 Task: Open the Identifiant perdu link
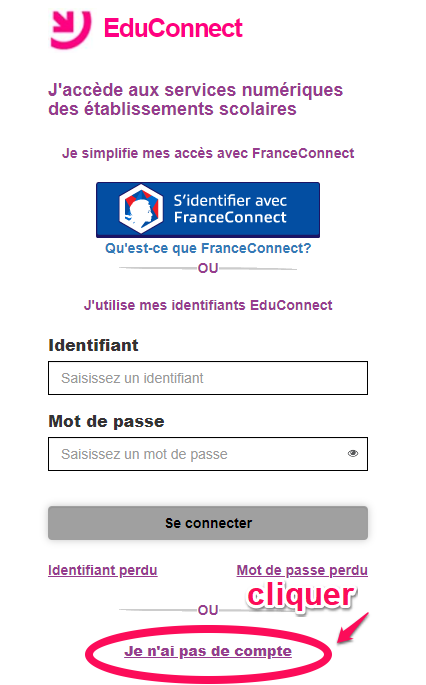click(103, 570)
